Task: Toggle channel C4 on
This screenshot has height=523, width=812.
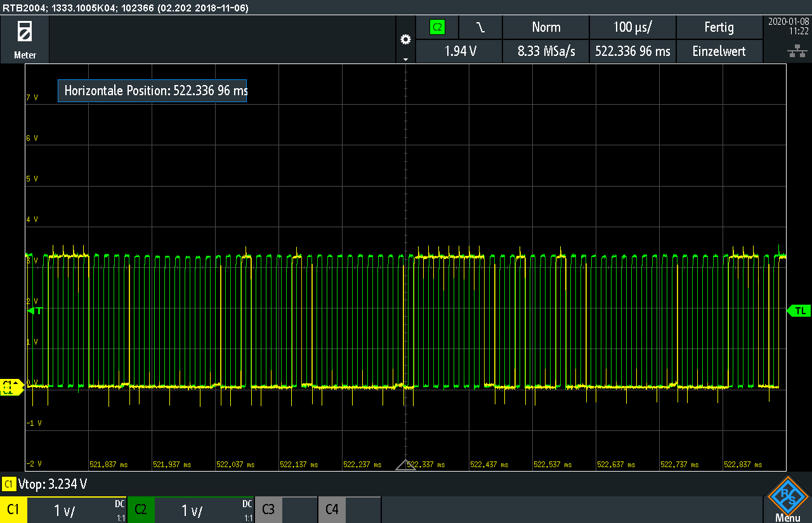Action: 332,510
